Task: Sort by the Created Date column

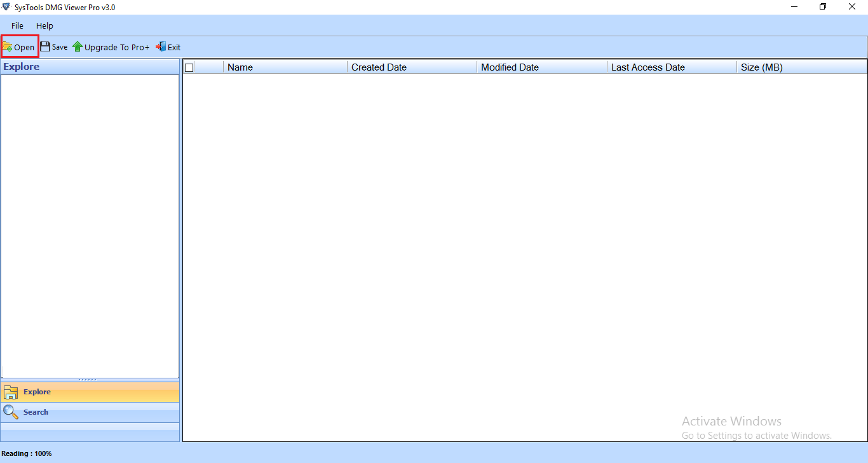Action: click(412, 67)
